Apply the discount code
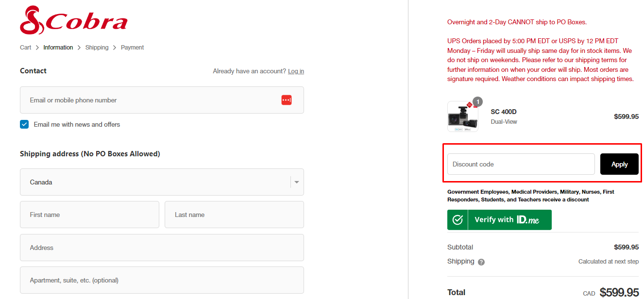 pos(619,164)
